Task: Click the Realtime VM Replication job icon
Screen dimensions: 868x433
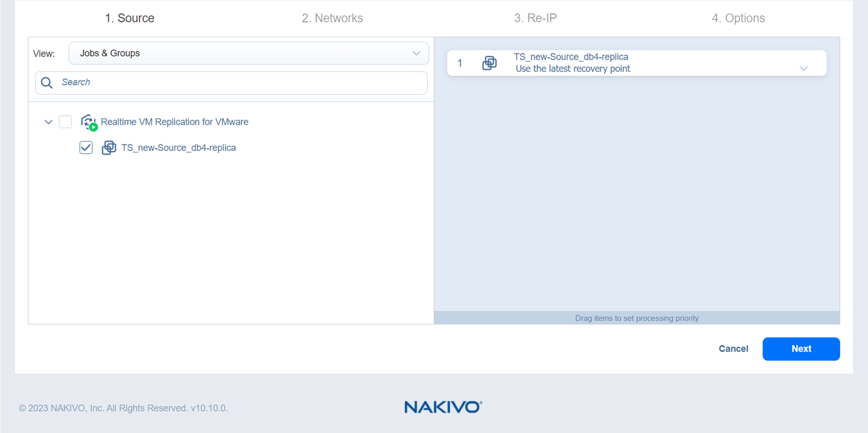Action: [89, 122]
